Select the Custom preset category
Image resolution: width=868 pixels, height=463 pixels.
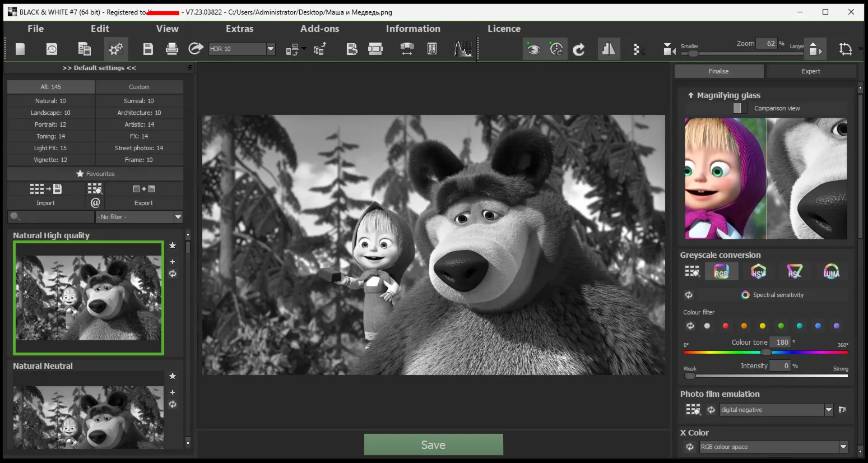139,87
